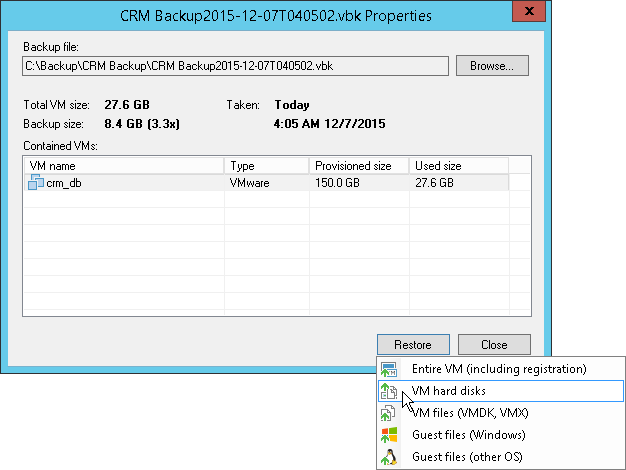Sort by the Type column header
This screenshot has height=470, width=626.
267,166
